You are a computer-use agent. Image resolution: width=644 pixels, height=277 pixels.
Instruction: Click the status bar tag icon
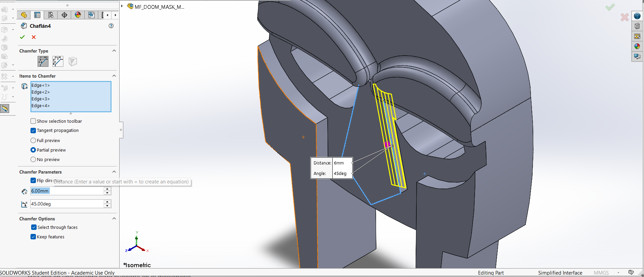[631, 272]
